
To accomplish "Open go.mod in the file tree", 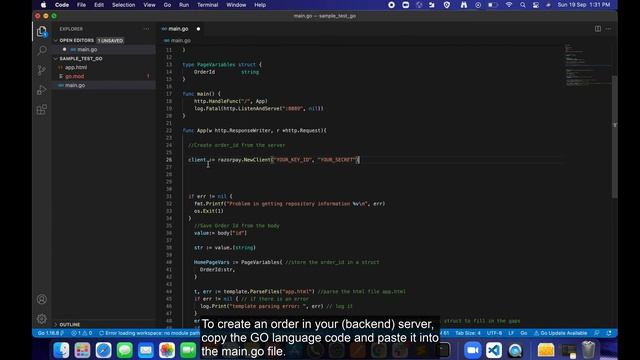I will 74,76.
